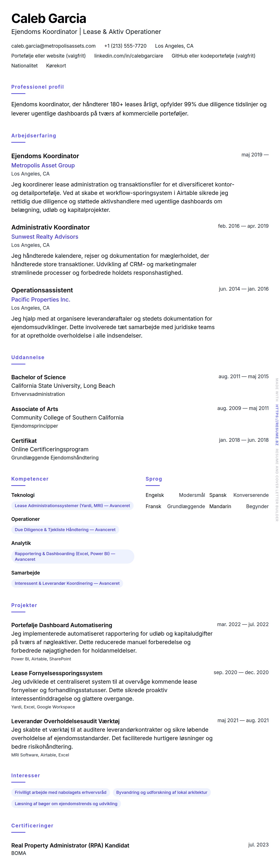Click the phone number +1 (213) 555-7720
This screenshot has width=280, height=868.
pyautogui.click(x=125, y=46)
